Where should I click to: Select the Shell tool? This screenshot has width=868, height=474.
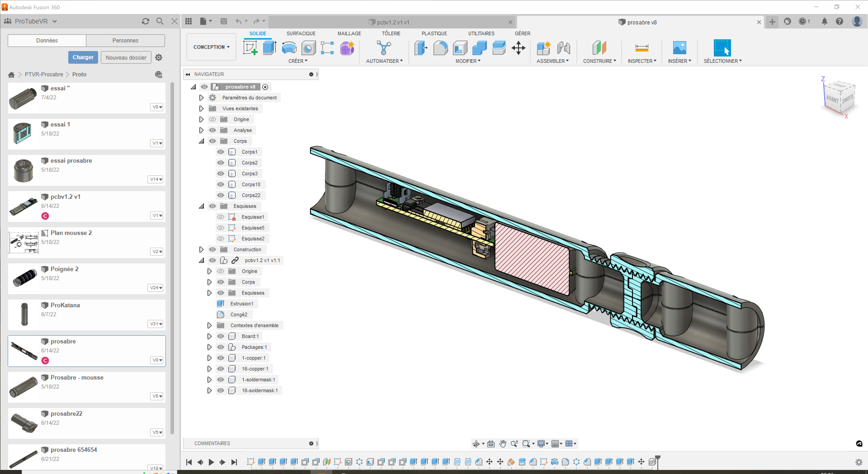[x=460, y=47]
